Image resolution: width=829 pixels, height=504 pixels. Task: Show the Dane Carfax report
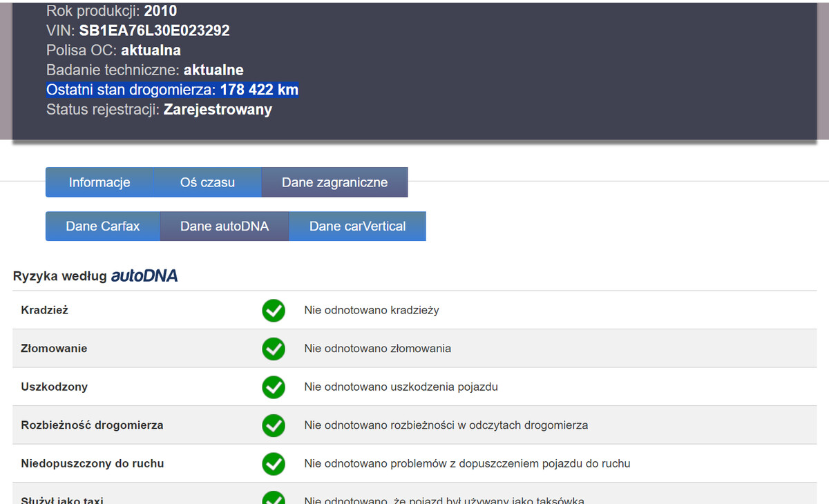coord(103,226)
